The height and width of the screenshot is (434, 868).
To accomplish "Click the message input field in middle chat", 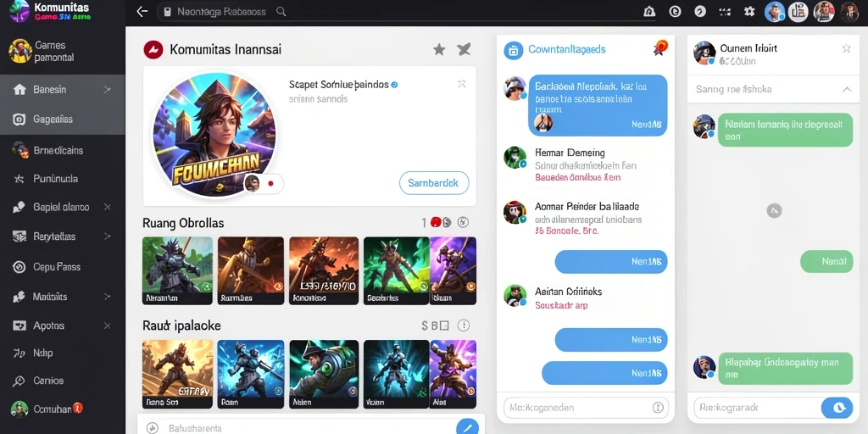I will pyautogui.click(x=586, y=408).
